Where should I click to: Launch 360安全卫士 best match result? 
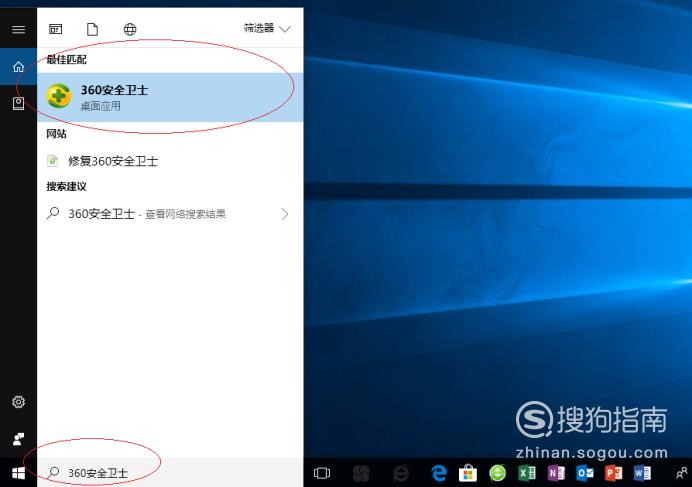(x=170, y=97)
